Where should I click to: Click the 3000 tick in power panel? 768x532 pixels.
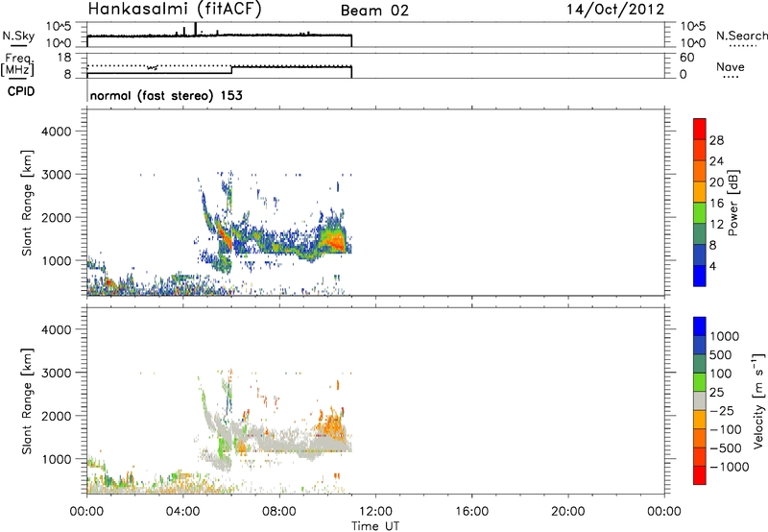click(x=57, y=175)
